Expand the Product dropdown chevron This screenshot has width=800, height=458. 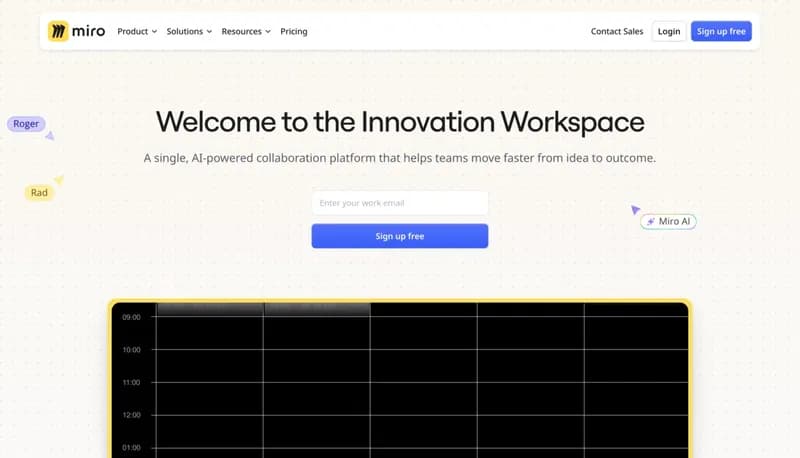click(154, 32)
